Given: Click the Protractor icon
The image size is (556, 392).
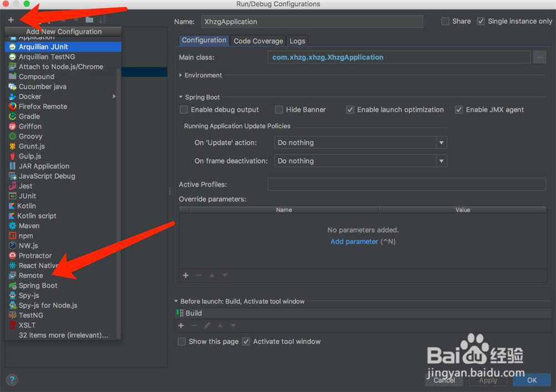Looking at the screenshot, I should (x=12, y=255).
